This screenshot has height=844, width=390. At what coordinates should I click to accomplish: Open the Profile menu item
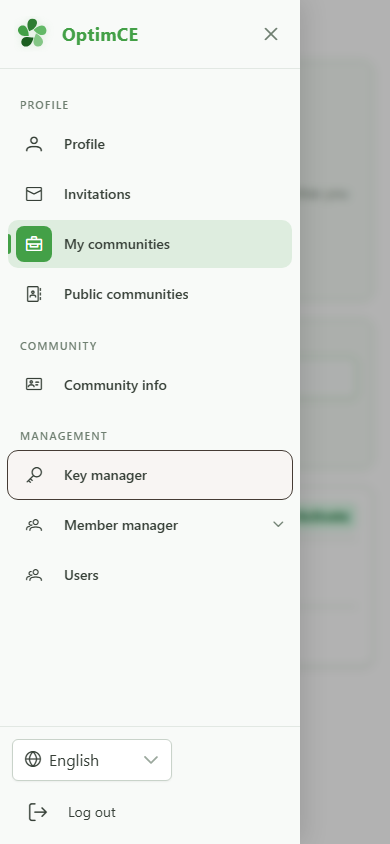(x=150, y=144)
